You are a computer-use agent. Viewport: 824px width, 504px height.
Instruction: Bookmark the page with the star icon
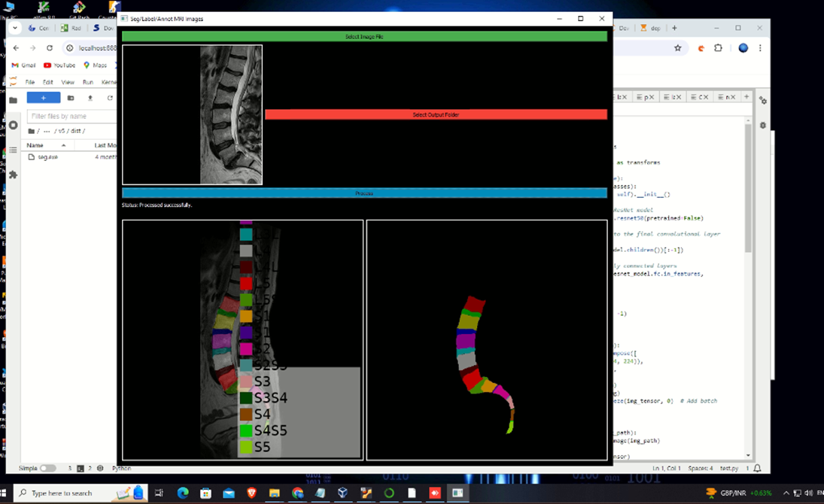(x=678, y=48)
